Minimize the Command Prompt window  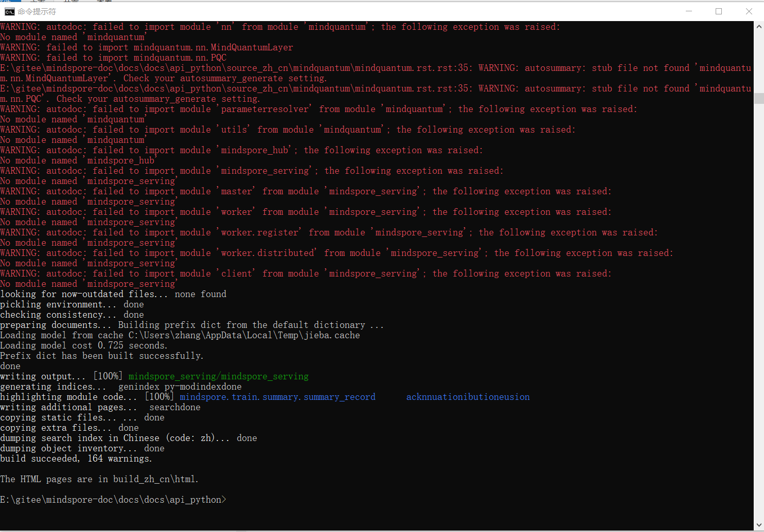(689, 11)
